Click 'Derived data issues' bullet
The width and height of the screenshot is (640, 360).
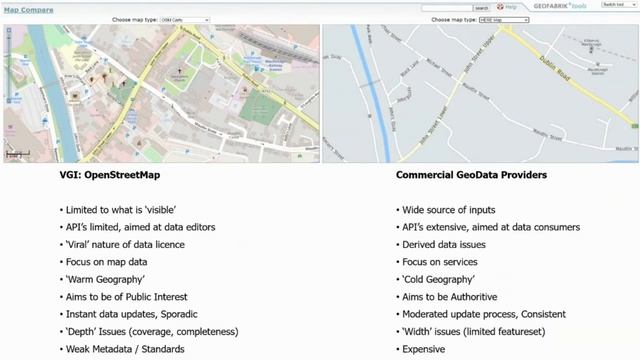click(x=441, y=244)
